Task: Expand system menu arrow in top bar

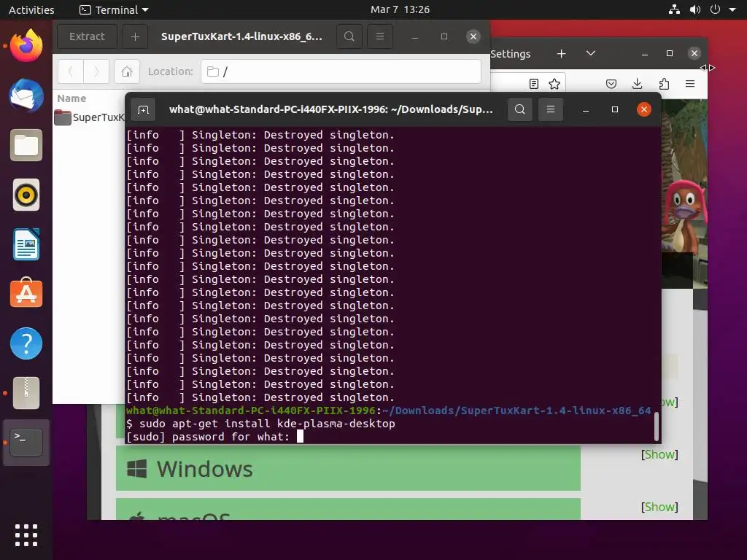Action: [732, 9]
